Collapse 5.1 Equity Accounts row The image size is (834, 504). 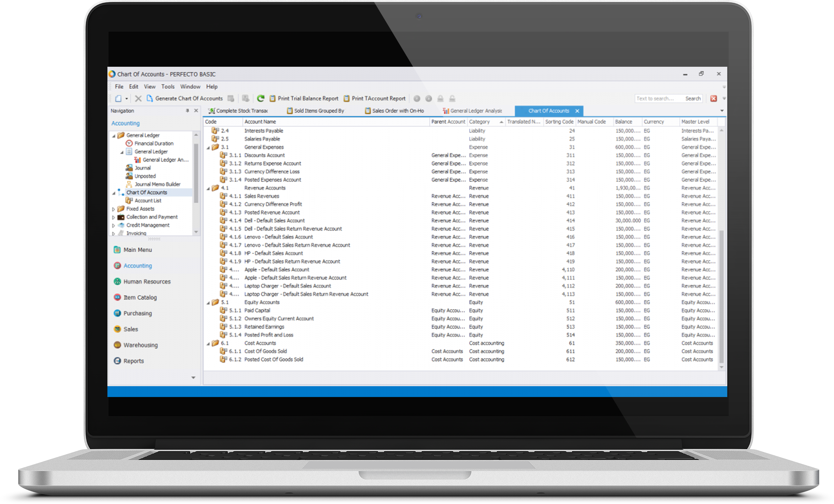[208, 303]
